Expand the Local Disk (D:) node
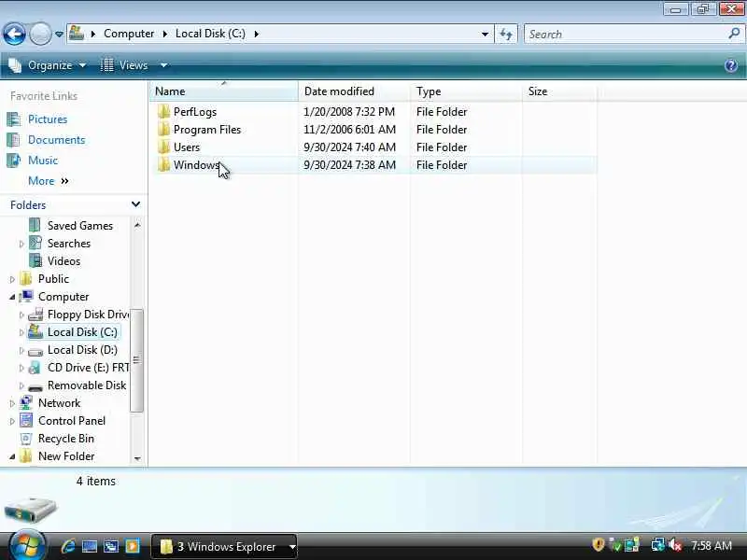747x560 pixels. [21, 351]
